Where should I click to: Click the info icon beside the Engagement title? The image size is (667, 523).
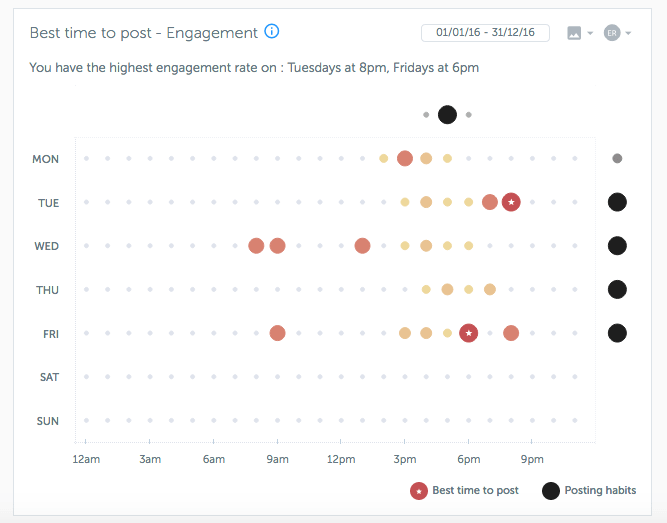coord(272,32)
